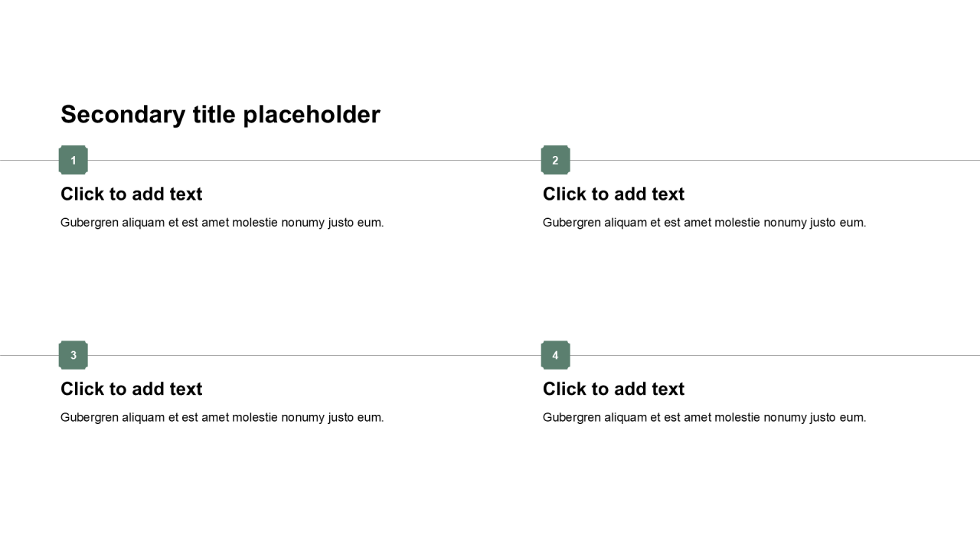Select the green number 2 badge
The height and width of the screenshot is (551, 980).
click(555, 160)
